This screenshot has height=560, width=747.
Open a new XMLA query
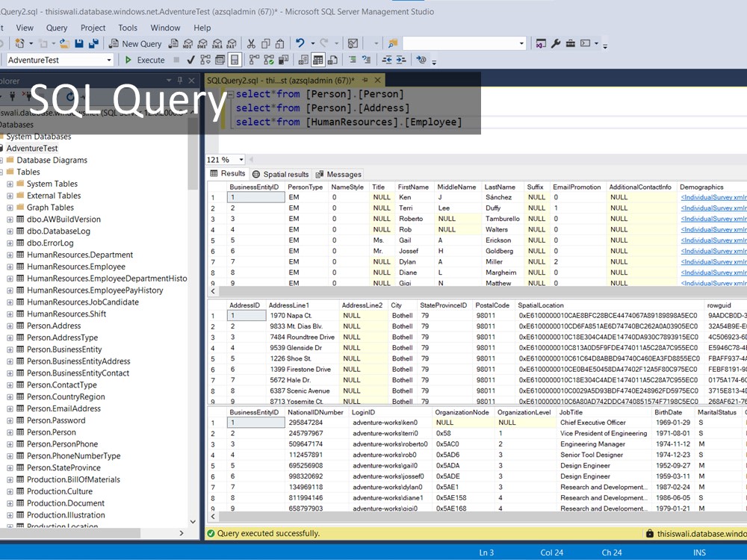pyautogui.click(x=217, y=44)
